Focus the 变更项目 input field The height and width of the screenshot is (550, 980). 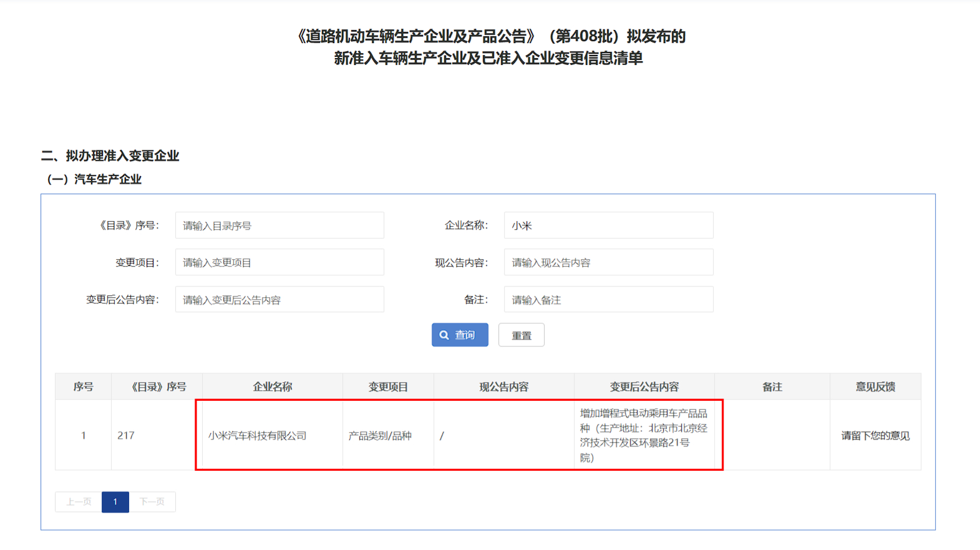pyautogui.click(x=279, y=262)
